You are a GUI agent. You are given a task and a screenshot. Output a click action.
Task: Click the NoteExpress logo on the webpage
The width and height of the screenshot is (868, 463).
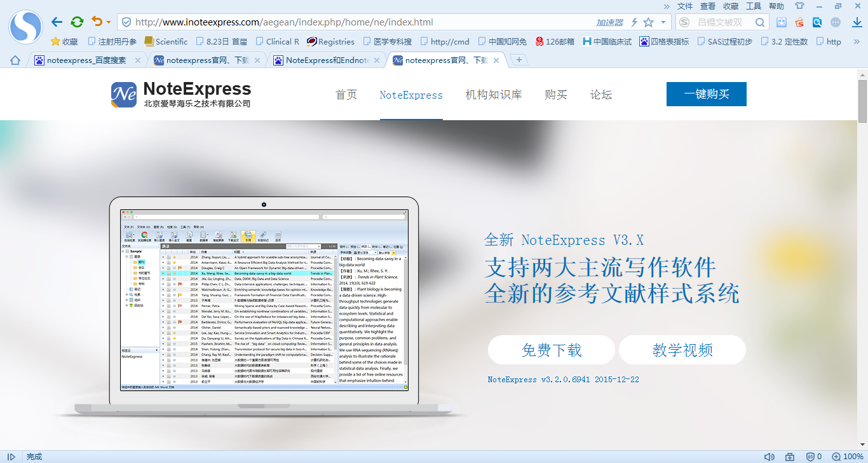125,93
